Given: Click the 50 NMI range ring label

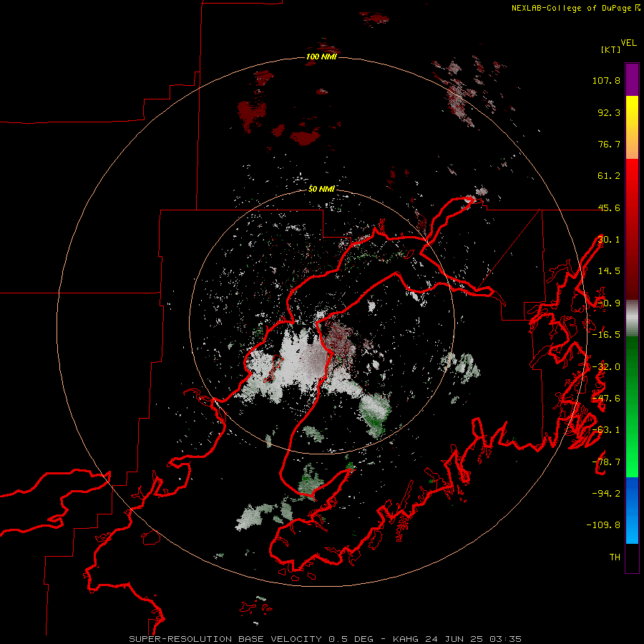Looking at the screenshot, I should [321, 189].
